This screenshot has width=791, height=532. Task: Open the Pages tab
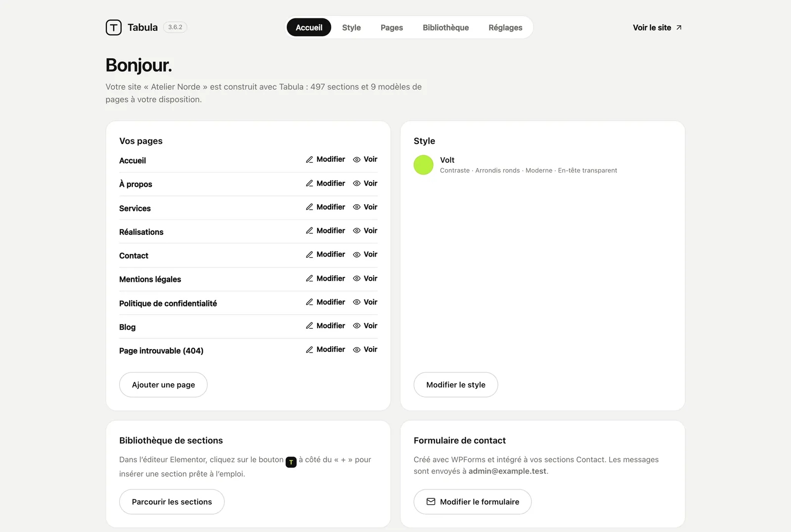pos(392,28)
